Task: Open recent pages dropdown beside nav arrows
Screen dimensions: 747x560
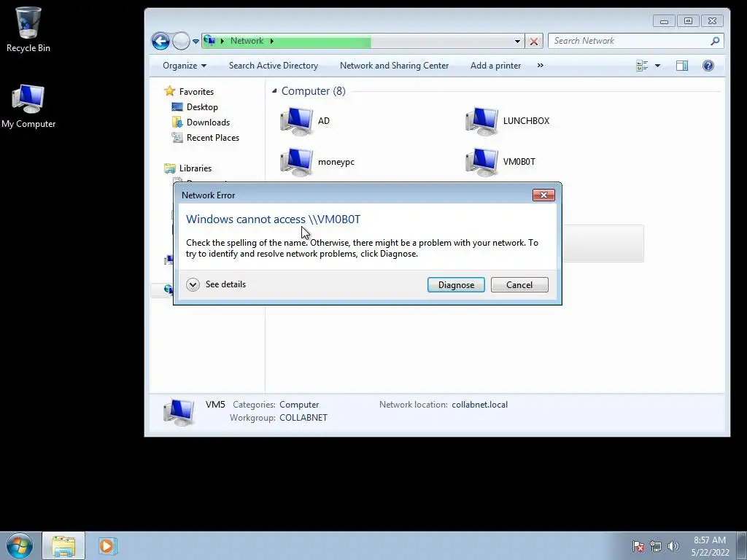Action: coord(196,42)
